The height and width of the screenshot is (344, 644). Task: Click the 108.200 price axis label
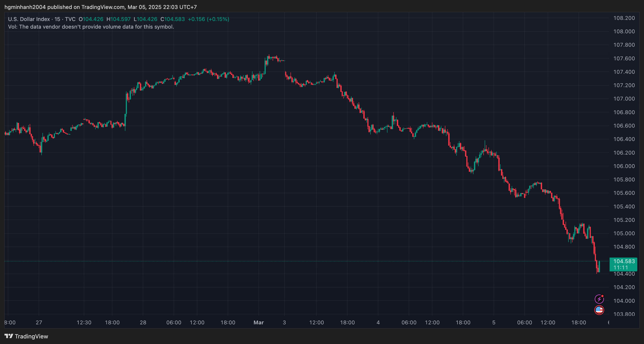[624, 18]
